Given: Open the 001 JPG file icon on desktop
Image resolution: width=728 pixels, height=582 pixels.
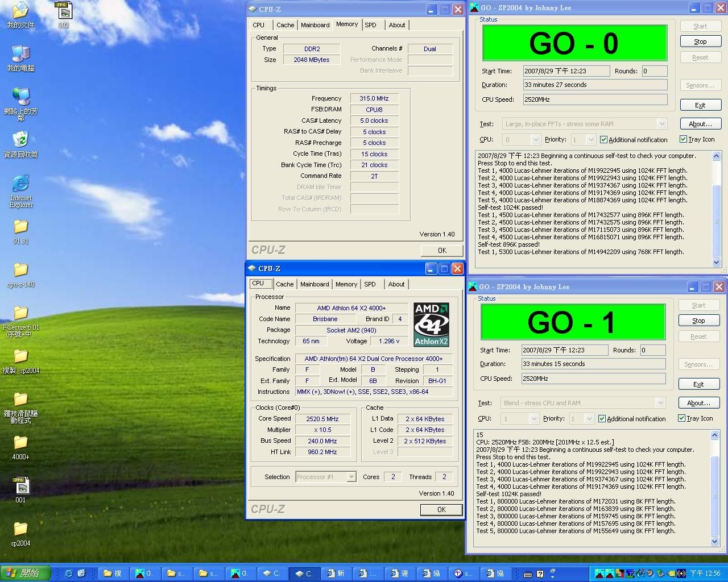Looking at the screenshot, I should (20, 490).
